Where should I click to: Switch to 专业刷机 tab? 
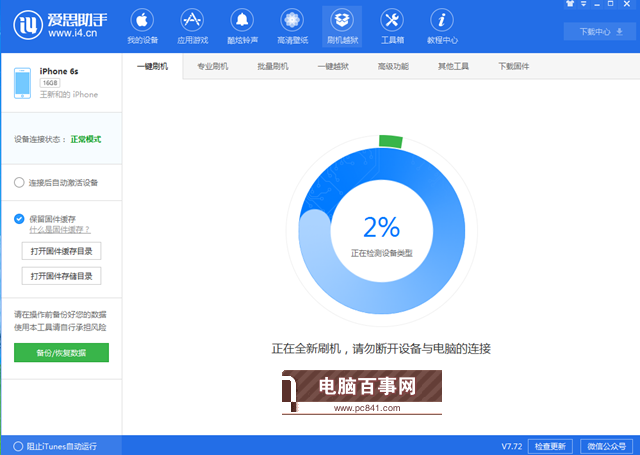[213, 66]
